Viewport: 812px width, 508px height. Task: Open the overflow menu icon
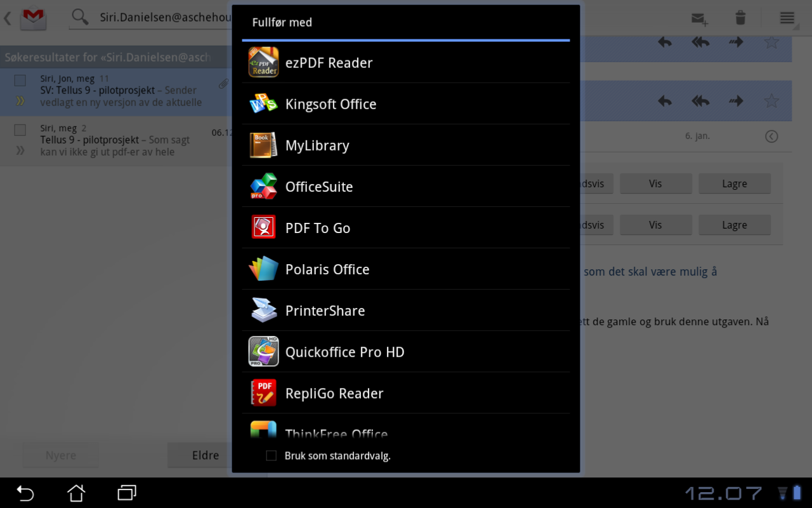tap(787, 18)
